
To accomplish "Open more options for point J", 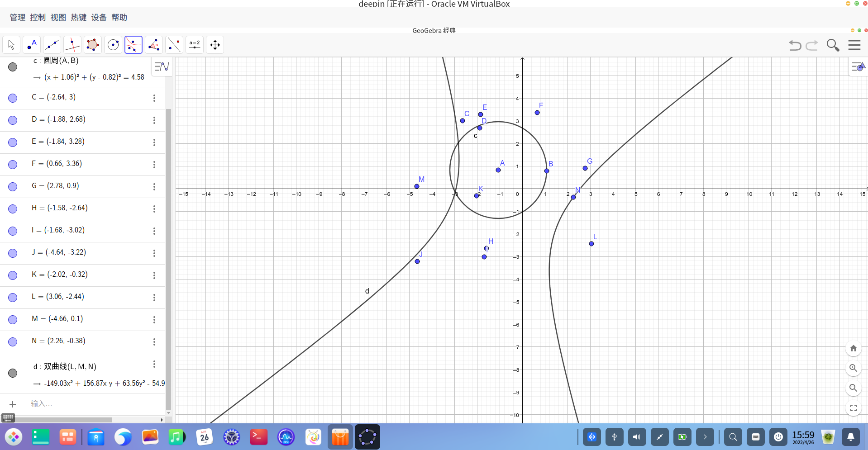I will pos(154,253).
